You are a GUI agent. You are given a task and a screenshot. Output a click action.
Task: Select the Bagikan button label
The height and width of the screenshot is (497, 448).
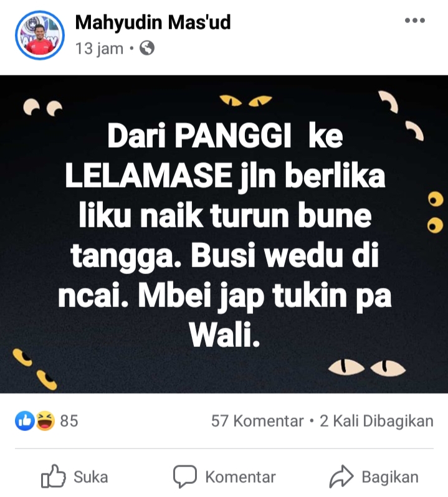390,477
